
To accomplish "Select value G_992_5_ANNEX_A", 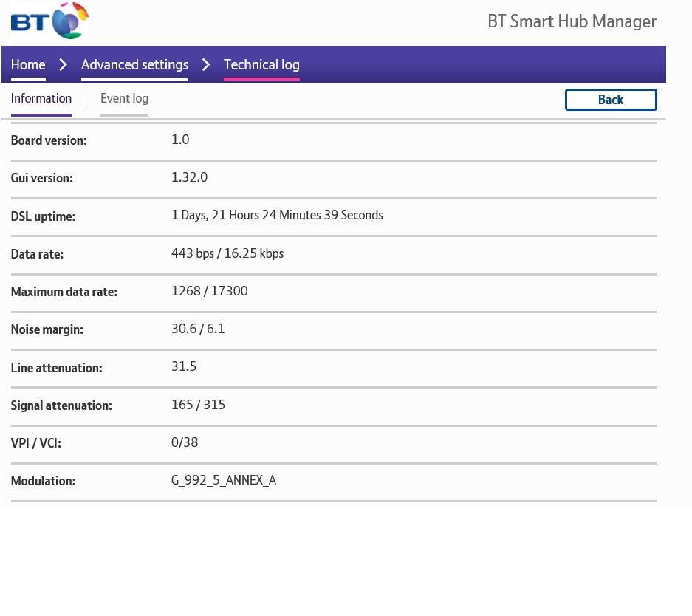I will click(224, 480).
